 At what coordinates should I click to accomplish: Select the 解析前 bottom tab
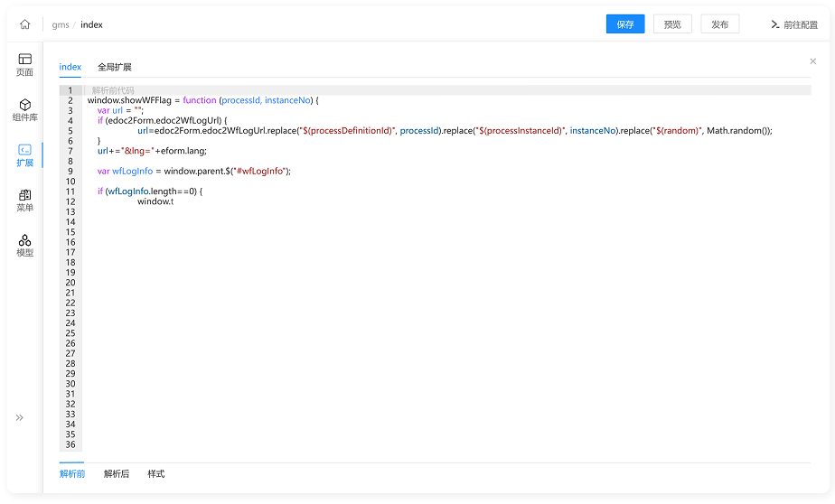72,473
